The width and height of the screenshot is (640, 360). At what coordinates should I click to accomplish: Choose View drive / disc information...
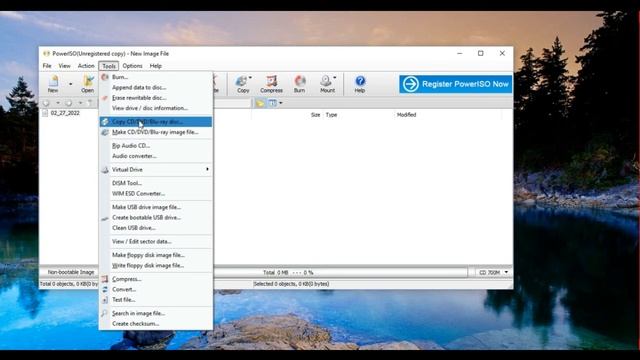point(156,108)
